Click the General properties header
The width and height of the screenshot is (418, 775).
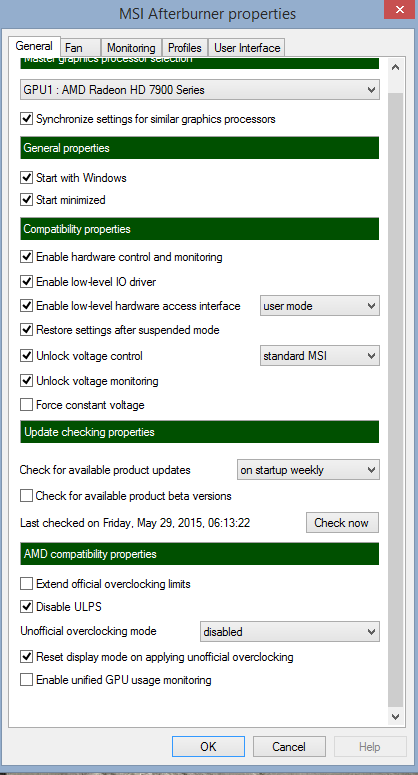click(200, 148)
